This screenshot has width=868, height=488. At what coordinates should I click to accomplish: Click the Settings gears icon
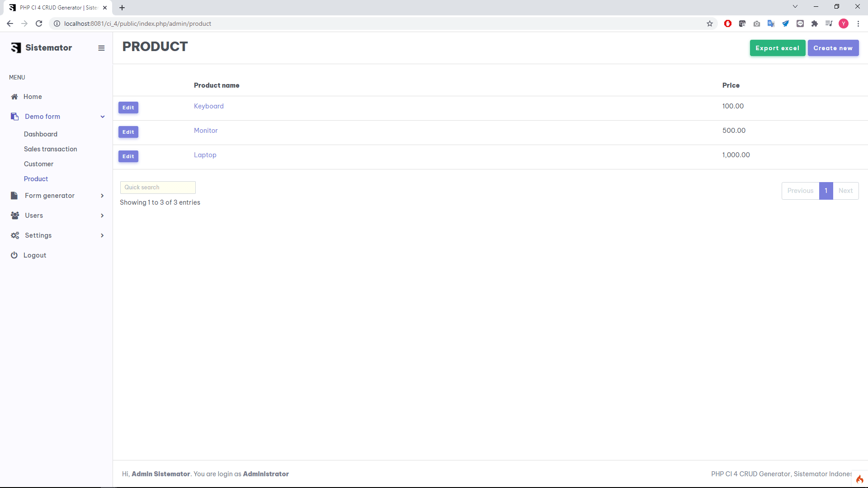point(15,235)
